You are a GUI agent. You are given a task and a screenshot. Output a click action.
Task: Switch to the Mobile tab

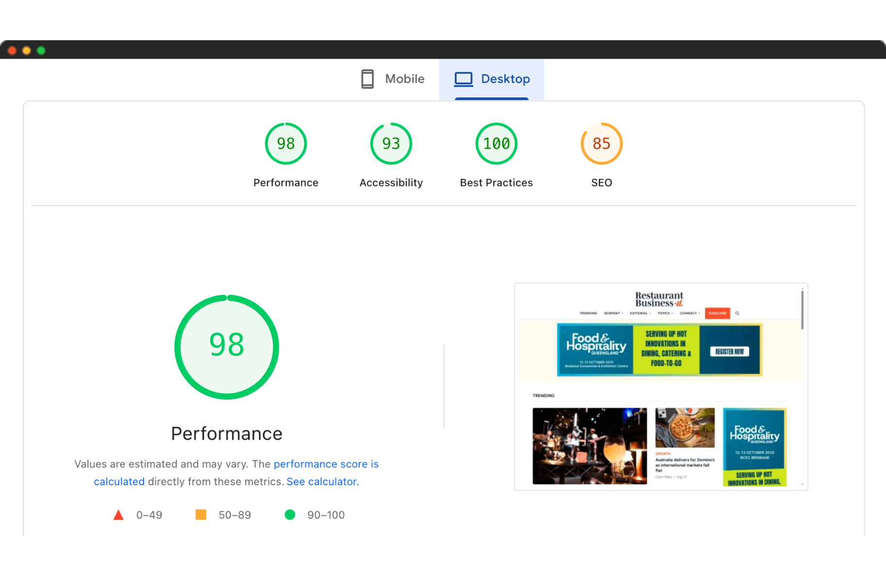(x=393, y=79)
